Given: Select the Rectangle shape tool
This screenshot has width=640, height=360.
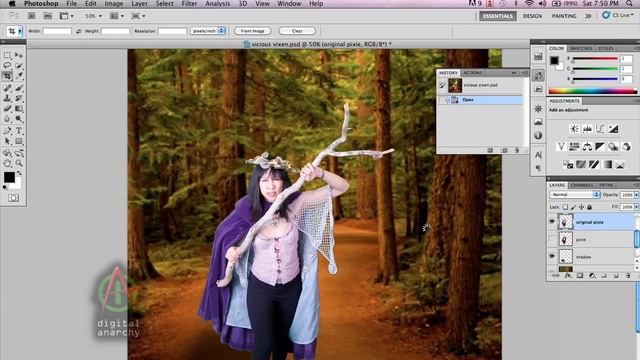Looking at the screenshot, I should tap(19, 141).
